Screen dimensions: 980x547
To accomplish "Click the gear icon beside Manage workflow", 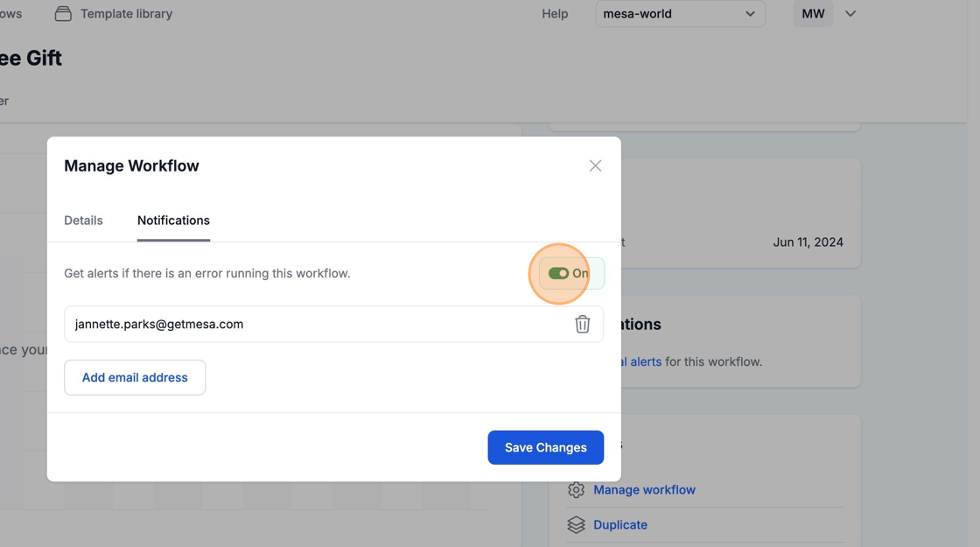I will [576, 490].
